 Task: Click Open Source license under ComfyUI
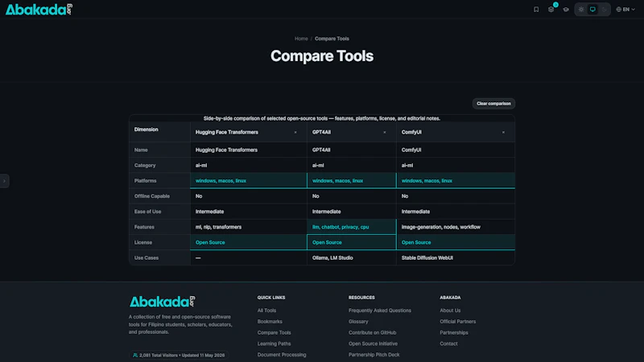(x=456, y=243)
